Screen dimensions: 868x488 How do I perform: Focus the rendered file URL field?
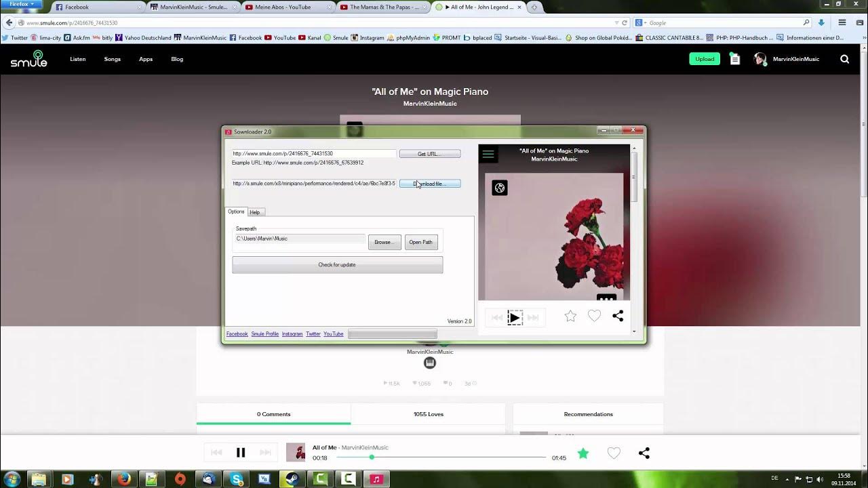coord(313,184)
